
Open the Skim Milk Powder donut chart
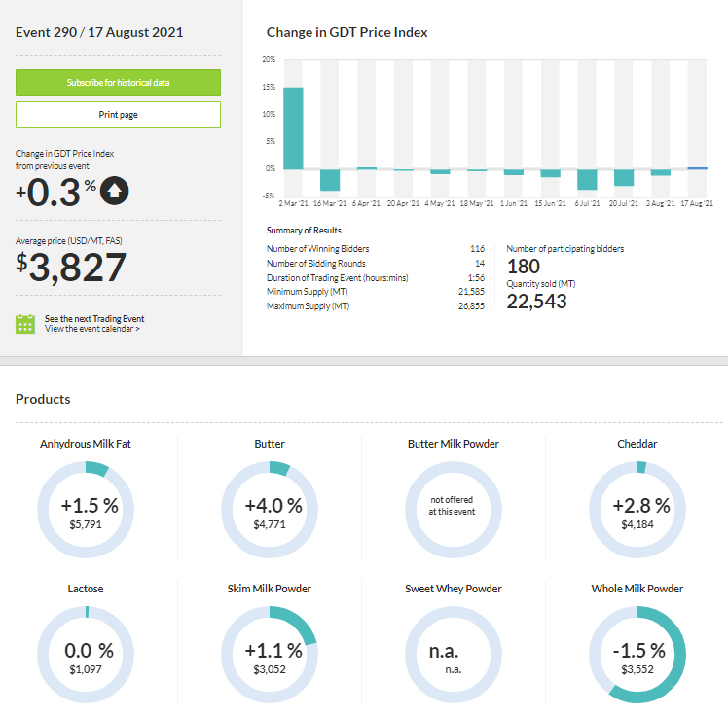[270, 655]
